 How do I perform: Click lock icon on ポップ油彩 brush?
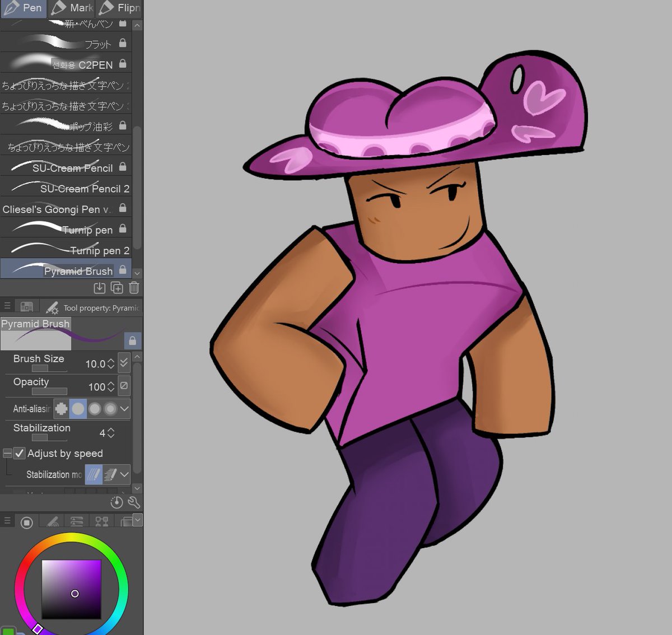123,125
